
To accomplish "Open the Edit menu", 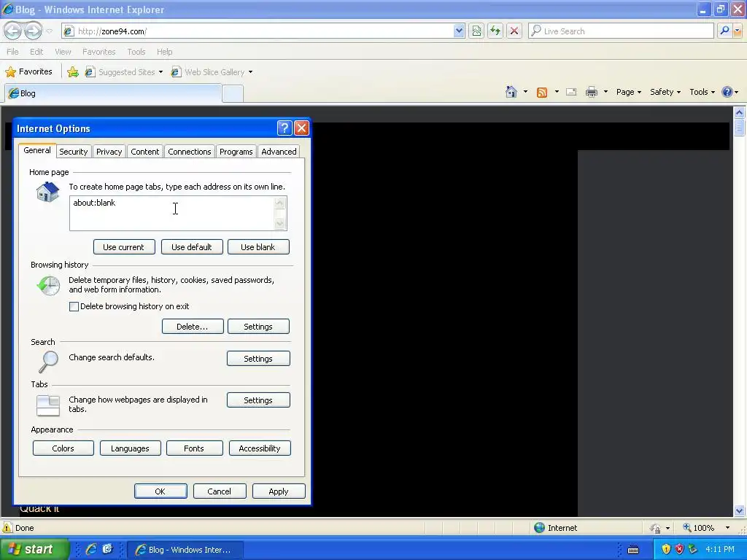I will (x=36, y=52).
